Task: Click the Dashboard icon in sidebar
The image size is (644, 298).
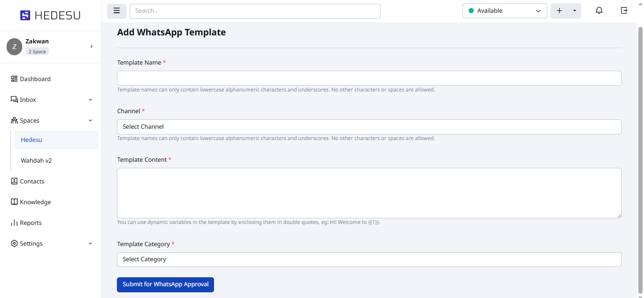Action: [14, 79]
